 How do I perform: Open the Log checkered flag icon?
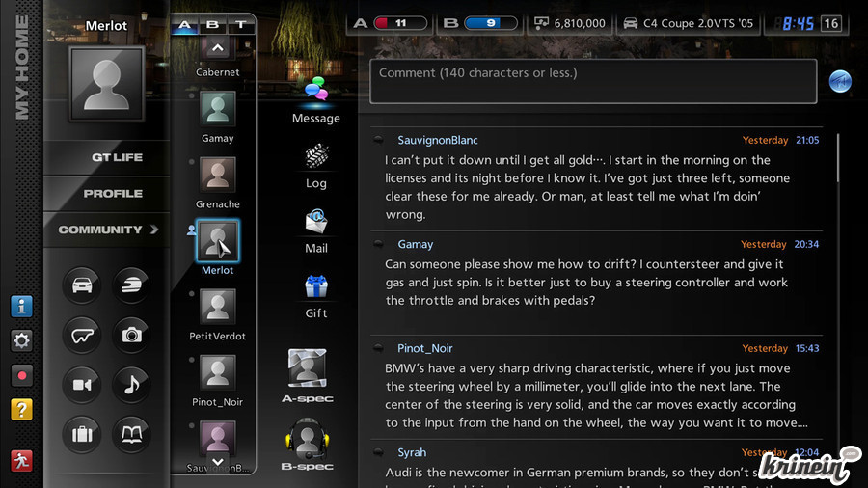click(315, 157)
